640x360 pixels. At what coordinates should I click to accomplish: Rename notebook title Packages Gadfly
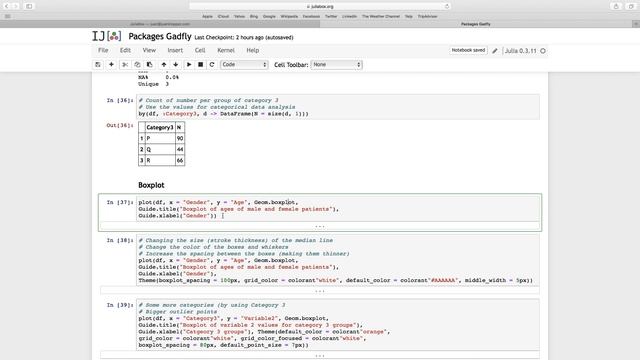pos(160,36)
